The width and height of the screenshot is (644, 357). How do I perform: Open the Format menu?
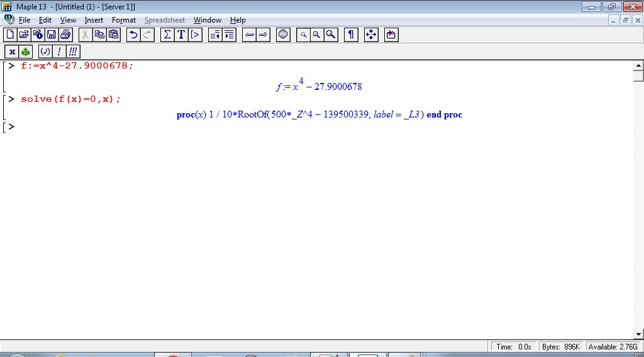point(124,20)
